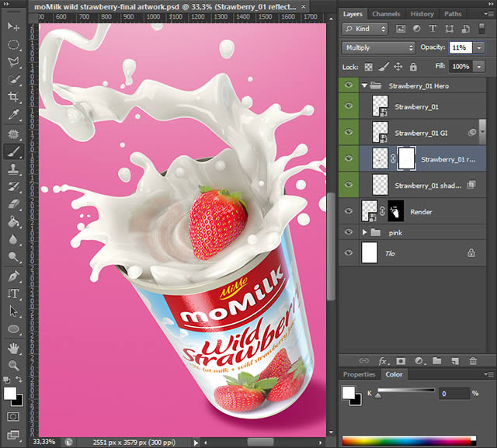Select the Healing Brush tool
Viewport: 497px width, 448px height.
tap(13, 134)
